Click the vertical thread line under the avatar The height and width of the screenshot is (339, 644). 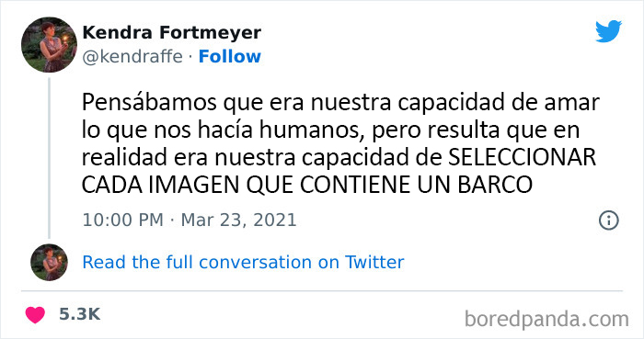(x=49, y=158)
